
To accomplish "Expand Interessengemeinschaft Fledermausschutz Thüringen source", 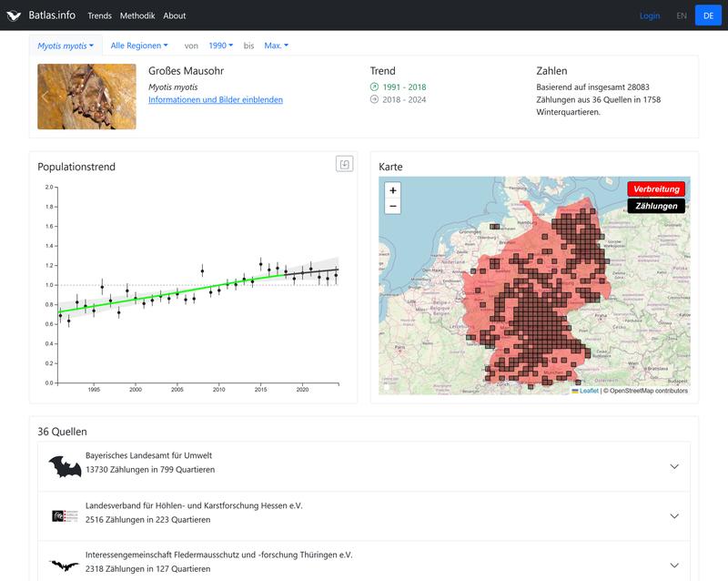I will [364, 561].
